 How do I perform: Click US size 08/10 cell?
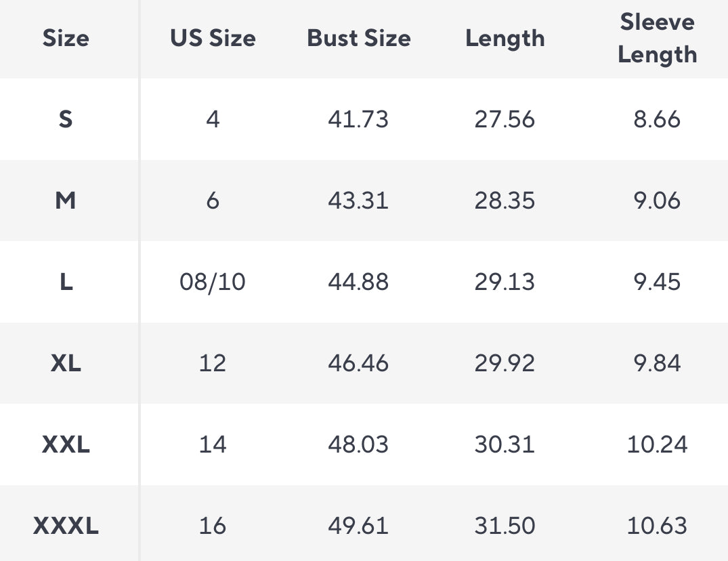tap(213, 283)
